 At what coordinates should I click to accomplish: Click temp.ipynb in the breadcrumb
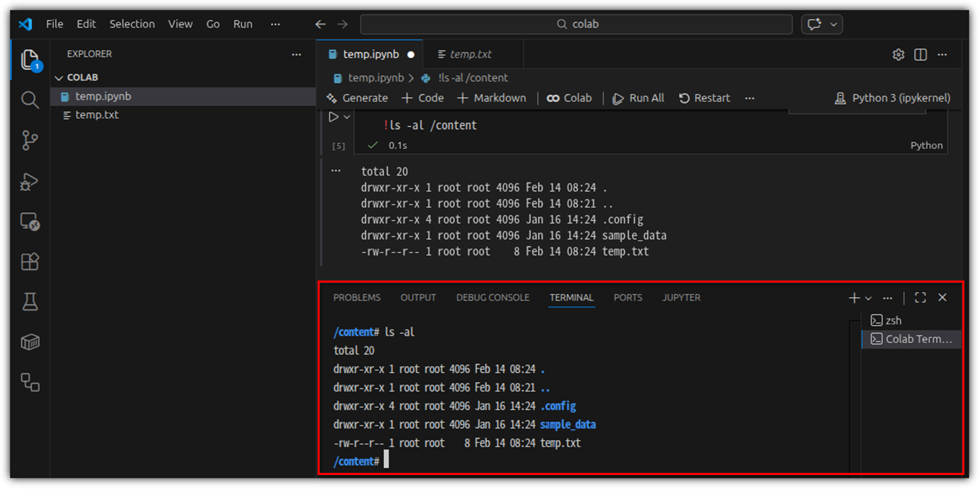[x=376, y=78]
